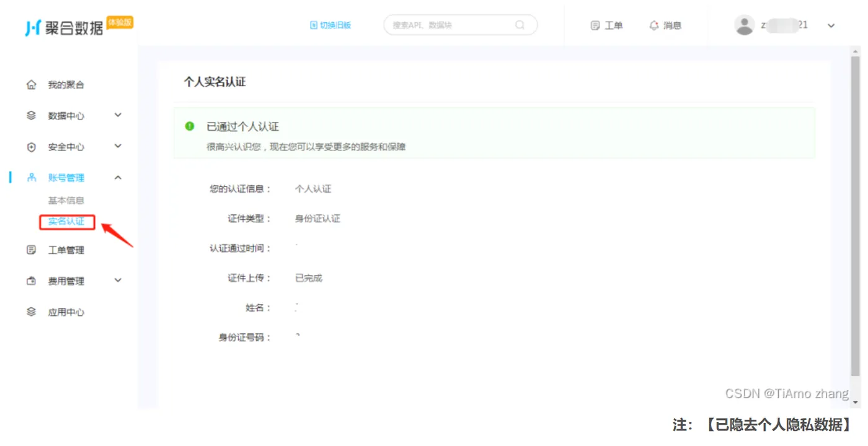
Task: Click the 身份证认证 value text
Action: (x=317, y=219)
